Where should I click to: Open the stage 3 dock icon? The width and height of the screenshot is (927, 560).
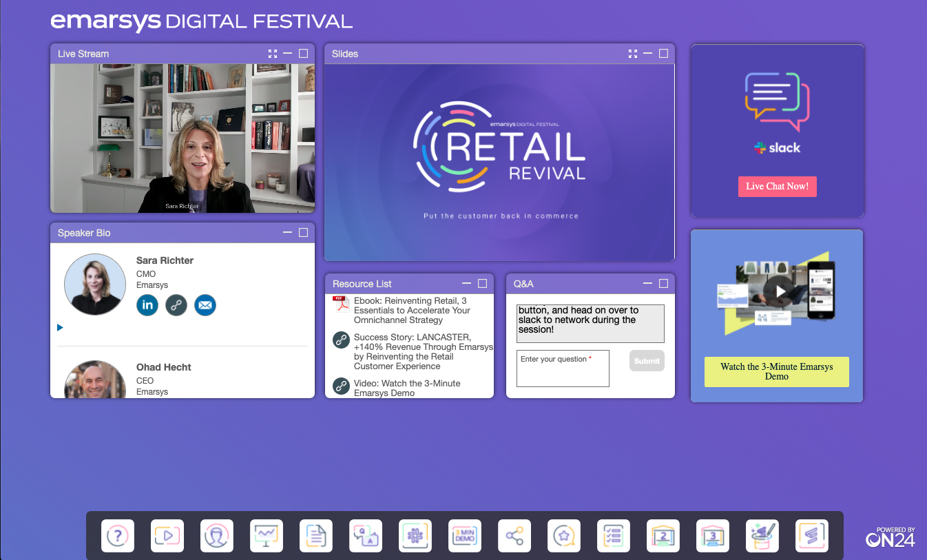pyautogui.click(x=713, y=536)
